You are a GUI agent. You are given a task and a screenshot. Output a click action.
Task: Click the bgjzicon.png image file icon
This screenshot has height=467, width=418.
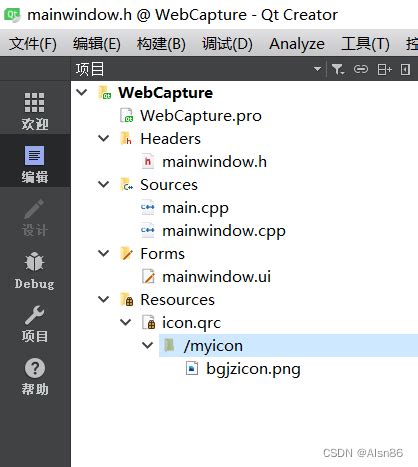pyautogui.click(x=192, y=368)
